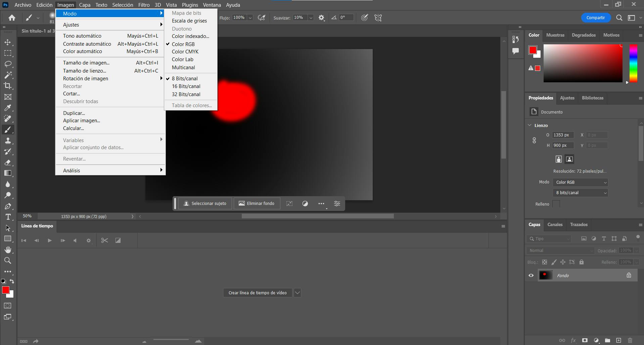Expand the Ajustes submenu
The image size is (644, 345).
tap(110, 25)
